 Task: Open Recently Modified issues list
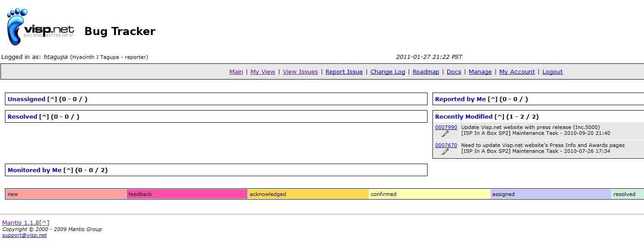464,116
